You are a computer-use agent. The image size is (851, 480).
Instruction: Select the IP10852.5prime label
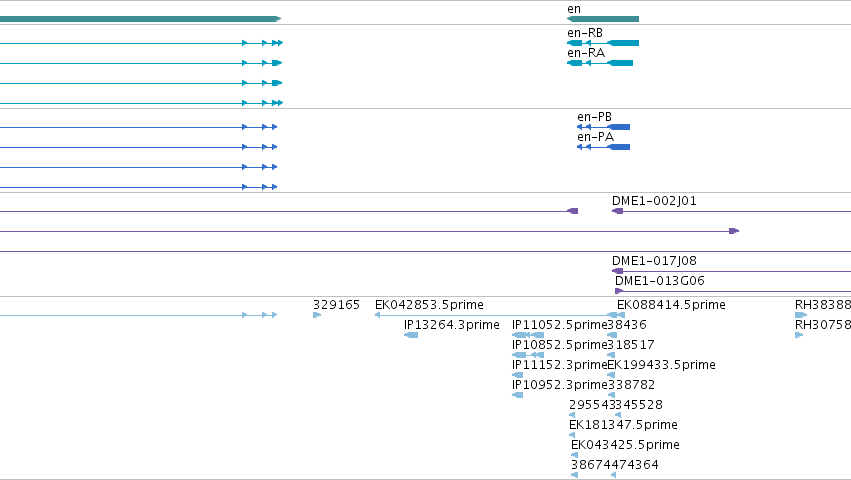[x=560, y=345]
